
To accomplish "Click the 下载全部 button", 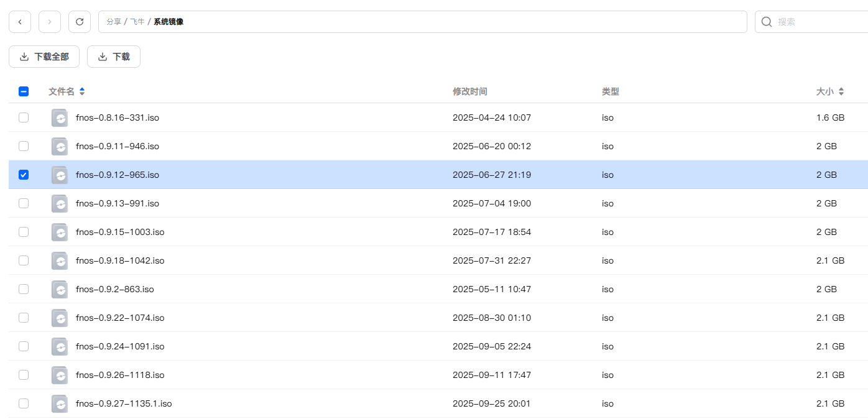I will 44,57.
